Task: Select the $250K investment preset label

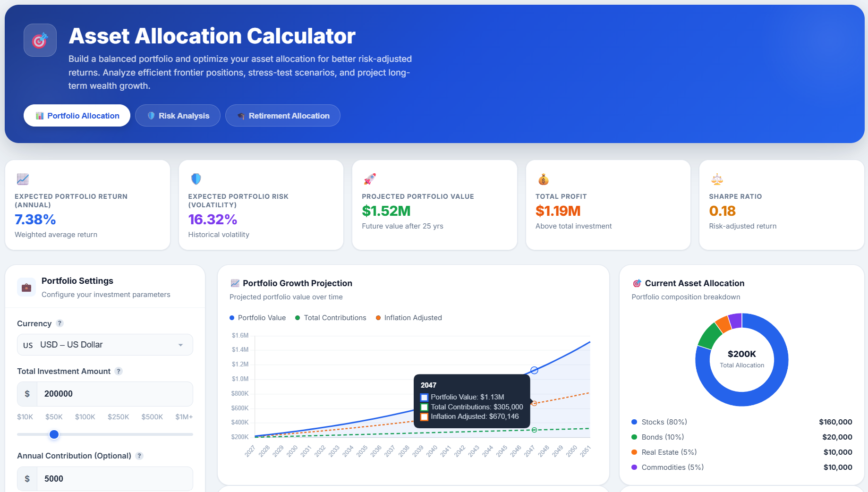Action: point(118,417)
